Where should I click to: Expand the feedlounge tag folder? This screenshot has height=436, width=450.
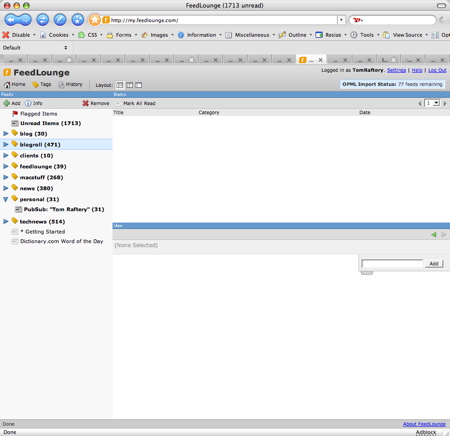6,166
